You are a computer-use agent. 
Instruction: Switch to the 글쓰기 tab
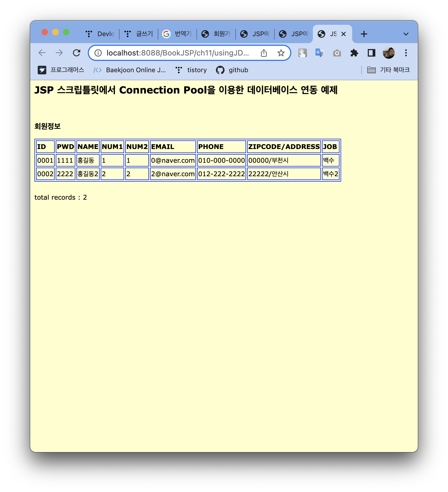tap(139, 34)
